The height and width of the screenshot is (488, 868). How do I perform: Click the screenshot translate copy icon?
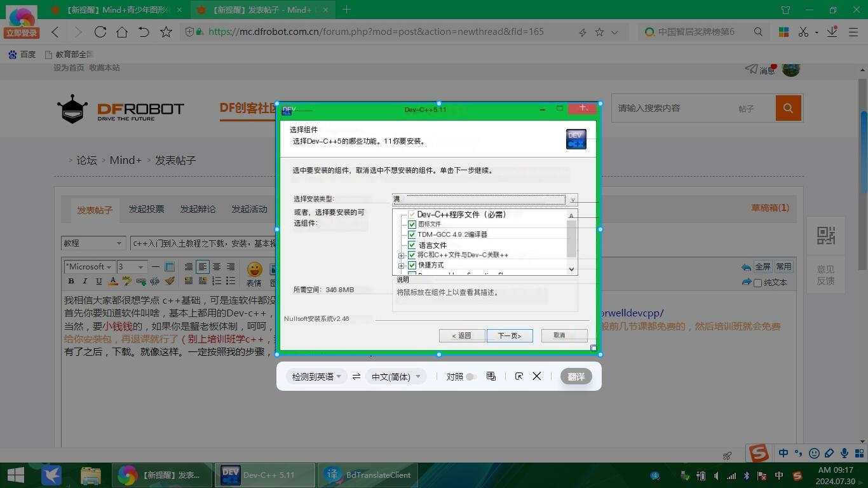point(491,376)
